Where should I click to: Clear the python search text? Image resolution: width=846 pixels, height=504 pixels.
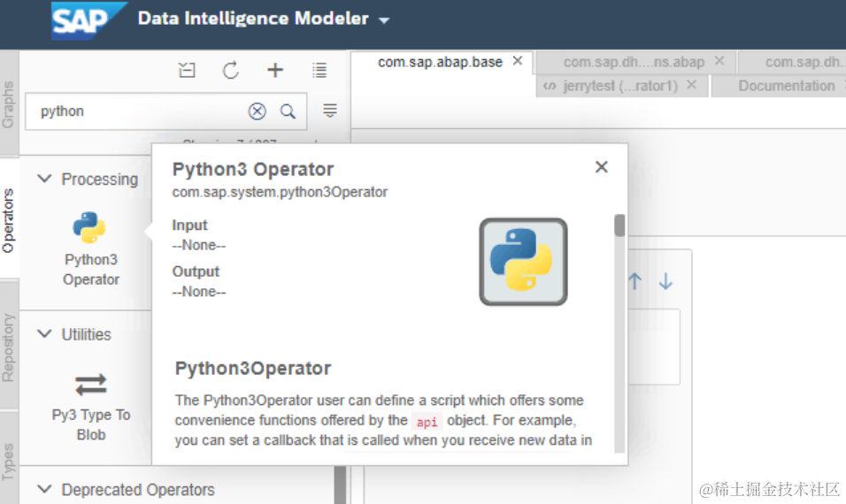coord(258,111)
